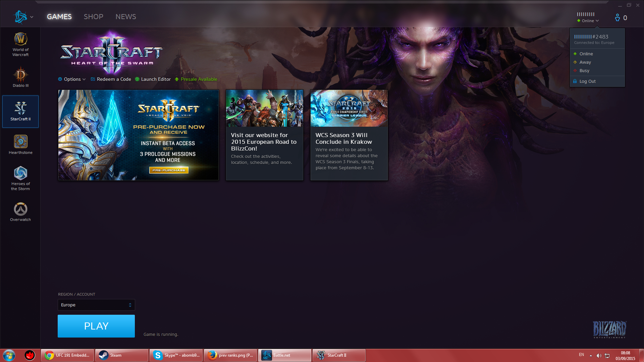Select Diablo III in sidebar
Image resolution: width=644 pixels, height=362 pixels.
20,77
